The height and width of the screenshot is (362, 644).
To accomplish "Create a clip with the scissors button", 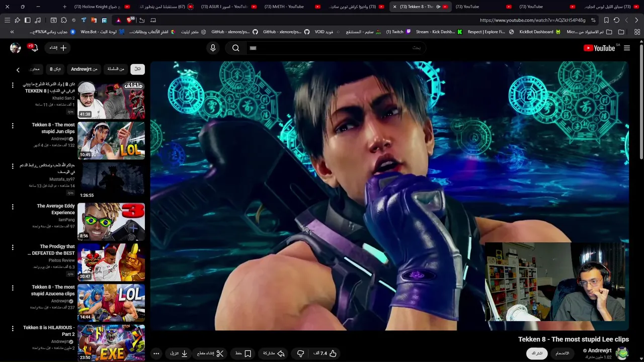I will pos(210,353).
